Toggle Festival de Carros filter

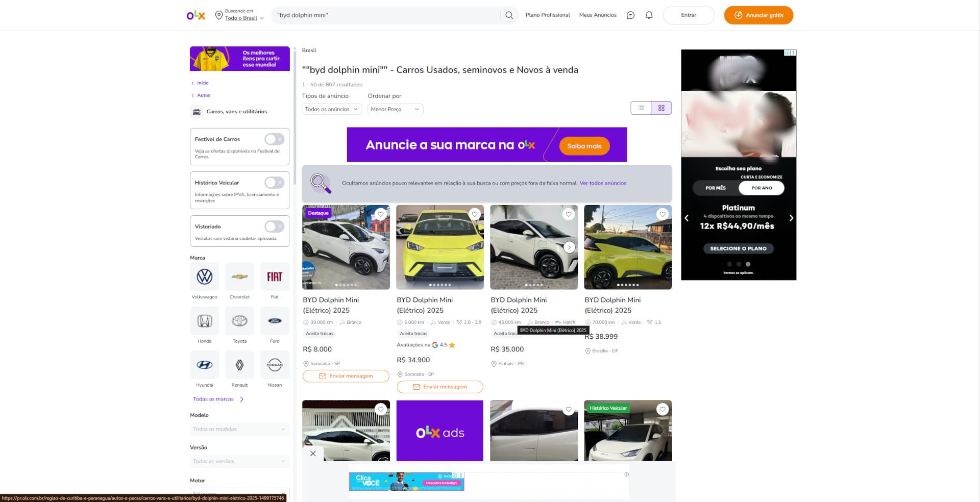coord(274,139)
